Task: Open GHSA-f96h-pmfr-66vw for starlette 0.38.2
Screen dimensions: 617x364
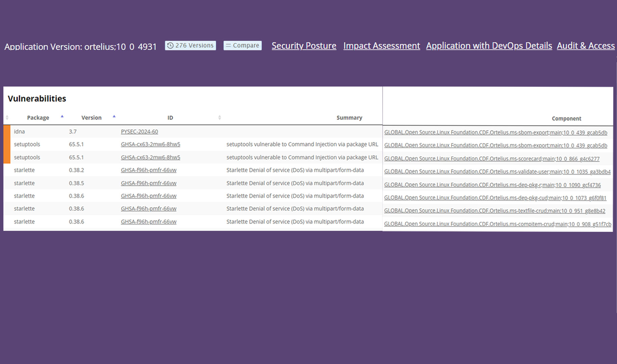Action: tap(148, 170)
